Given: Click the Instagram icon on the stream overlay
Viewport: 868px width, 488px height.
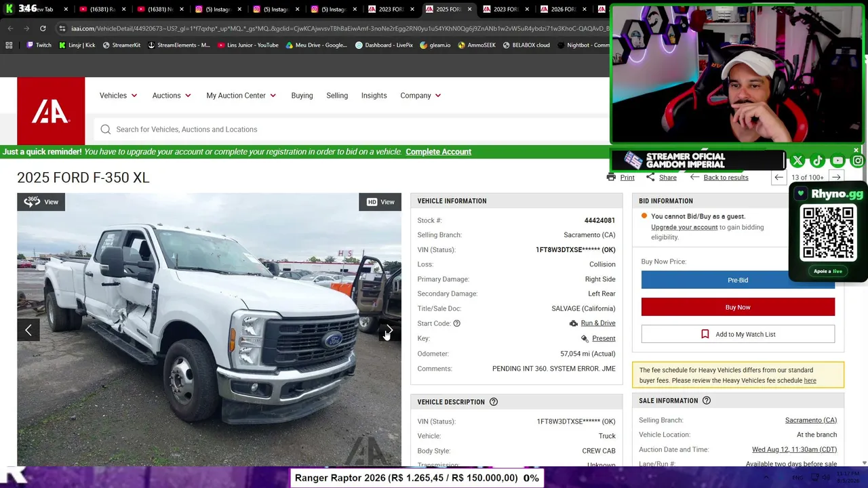Looking at the screenshot, I should (x=858, y=161).
